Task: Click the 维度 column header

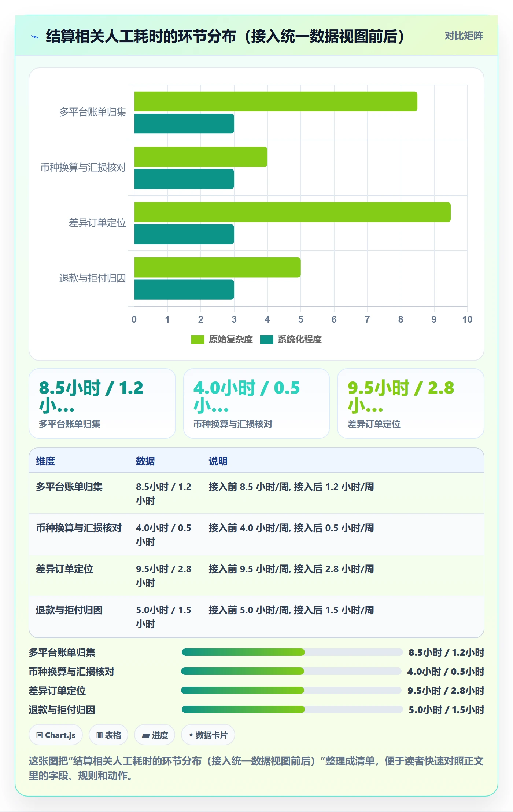Action: pos(45,461)
